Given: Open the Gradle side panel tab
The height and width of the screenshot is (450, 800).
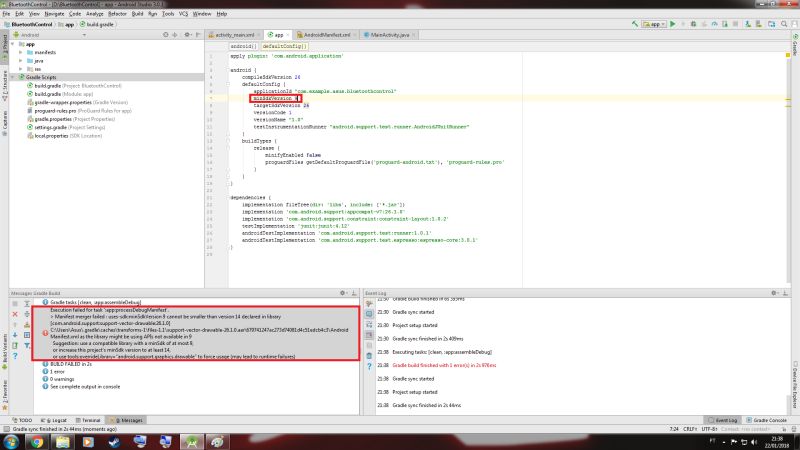Looking at the screenshot, I should pos(795,45).
